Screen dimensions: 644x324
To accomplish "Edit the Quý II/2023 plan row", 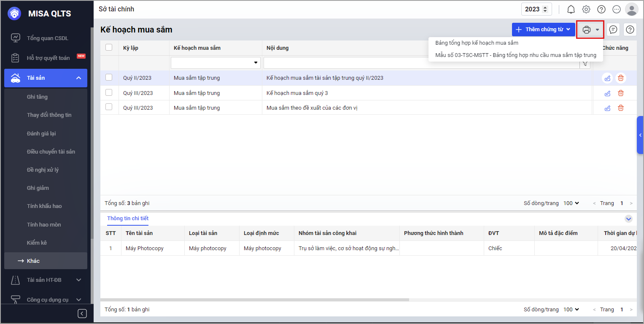I will 607,78.
